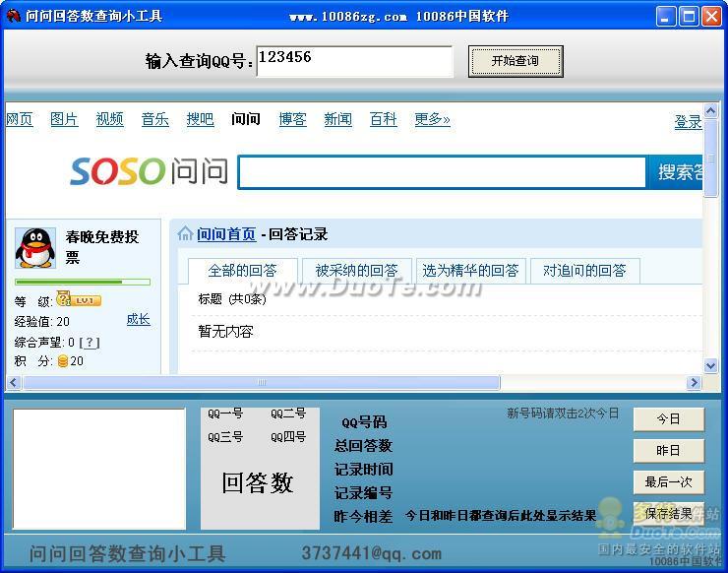Open the 博客 navigation link
Image resolution: width=728 pixels, height=573 pixels.
click(292, 119)
